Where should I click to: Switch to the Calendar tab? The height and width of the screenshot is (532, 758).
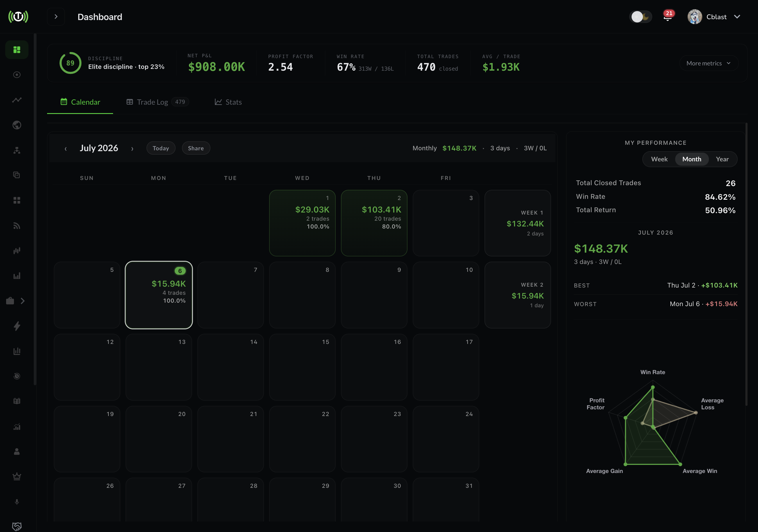click(80, 102)
